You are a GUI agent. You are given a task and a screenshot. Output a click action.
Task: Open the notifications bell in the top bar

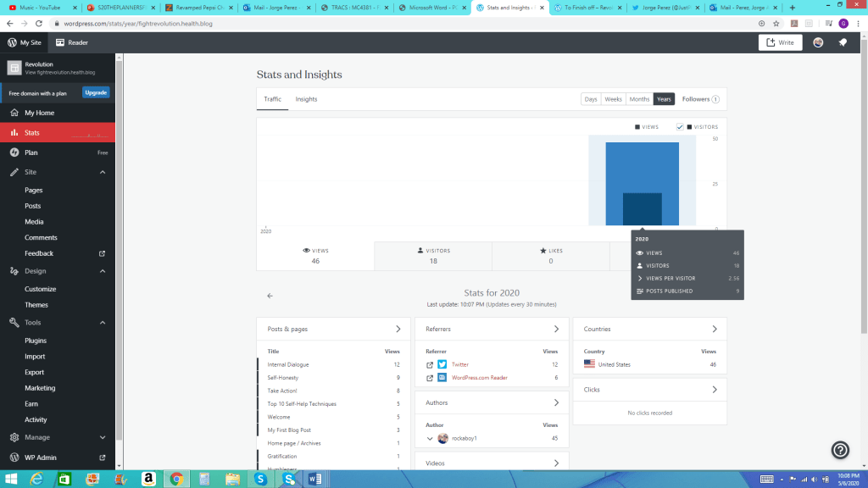[843, 42]
